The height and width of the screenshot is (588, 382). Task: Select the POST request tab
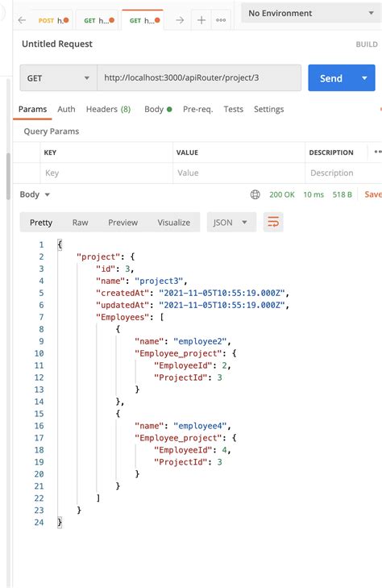pyautogui.click(x=53, y=21)
